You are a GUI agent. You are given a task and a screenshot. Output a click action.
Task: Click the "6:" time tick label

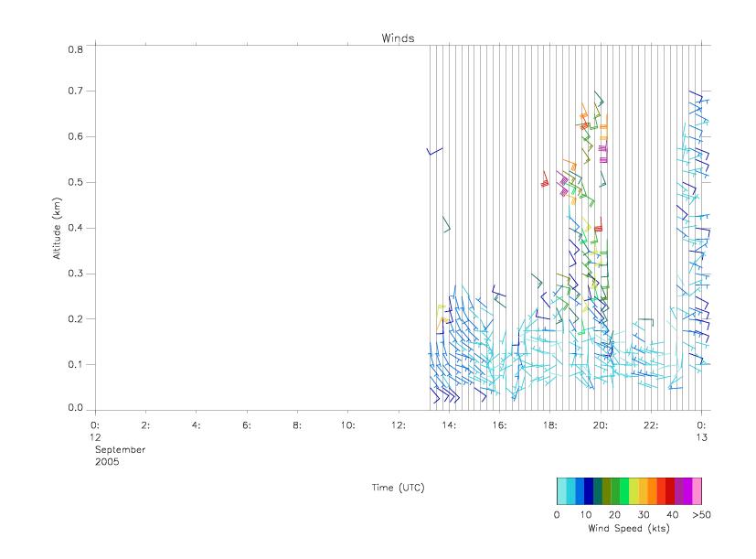click(x=247, y=425)
